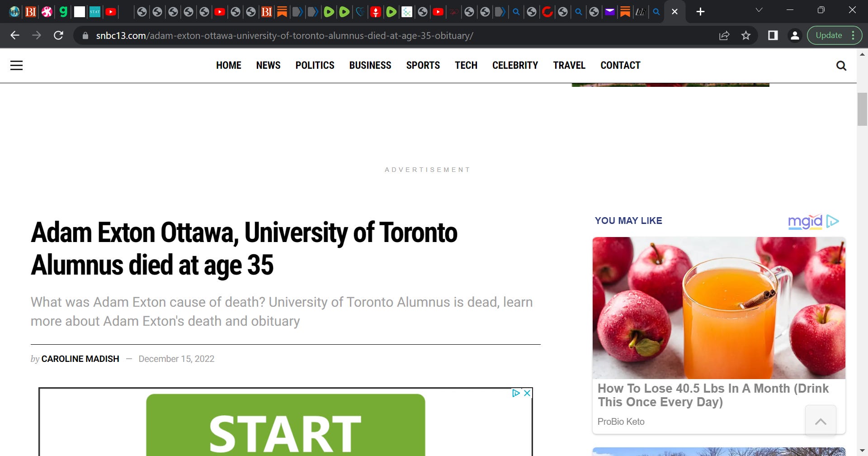868x456 pixels.
Task: Open the SPORTS section
Action: [x=423, y=65]
